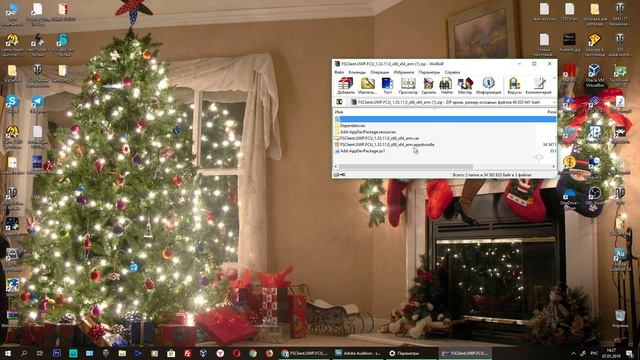Open the taskbar clock and date
640x360 pixels.
[x=611, y=353]
